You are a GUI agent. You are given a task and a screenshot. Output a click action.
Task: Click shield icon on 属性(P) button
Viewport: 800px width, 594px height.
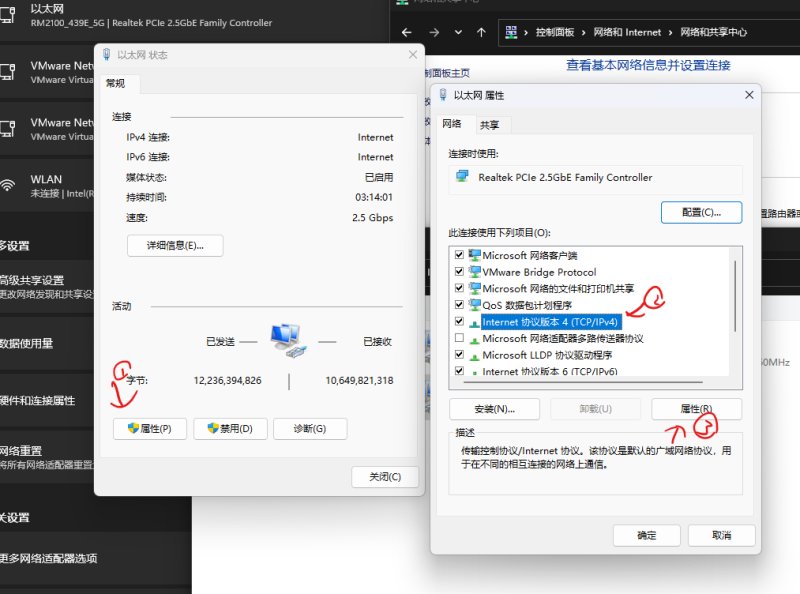[x=133, y=428]
